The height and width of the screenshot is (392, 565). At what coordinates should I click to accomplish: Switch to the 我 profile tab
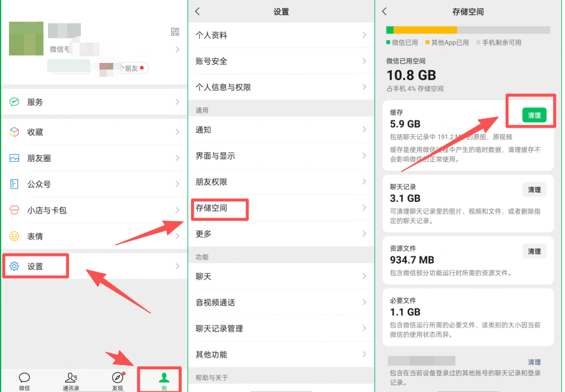tap(164, 382)
